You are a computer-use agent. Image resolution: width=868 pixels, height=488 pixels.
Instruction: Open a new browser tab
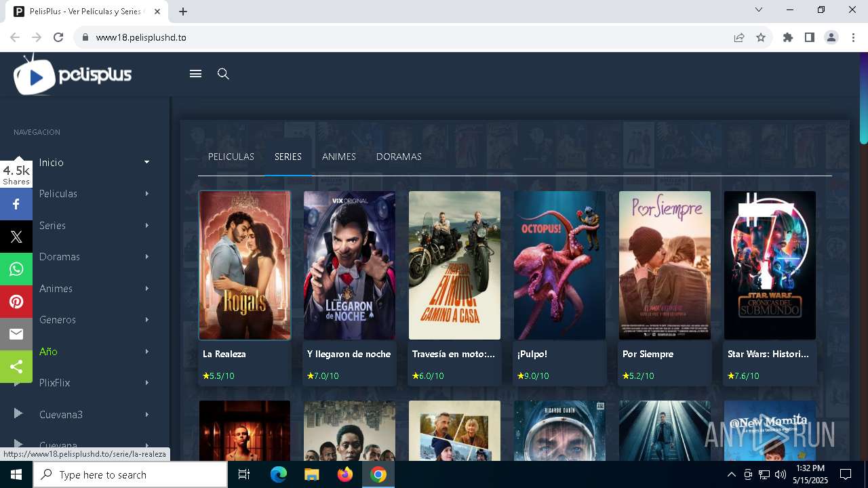tap(183, 12)
